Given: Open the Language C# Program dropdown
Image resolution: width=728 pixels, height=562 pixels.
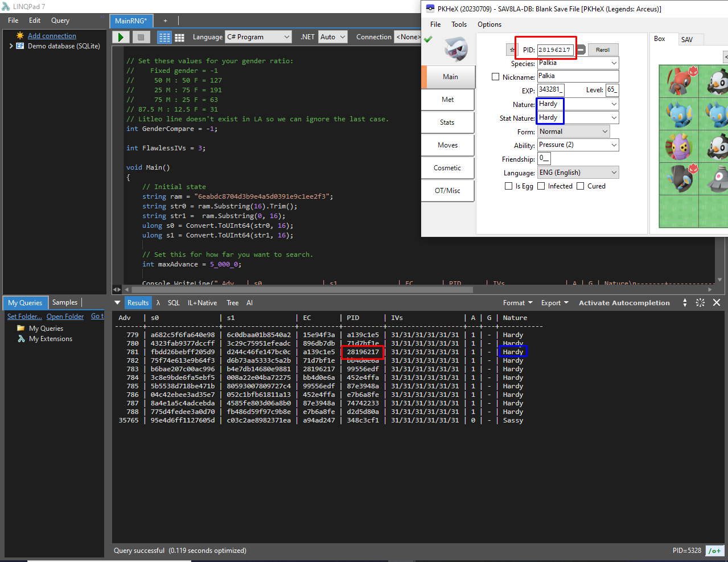Looking at the screenshot, I should pos(258,37).
